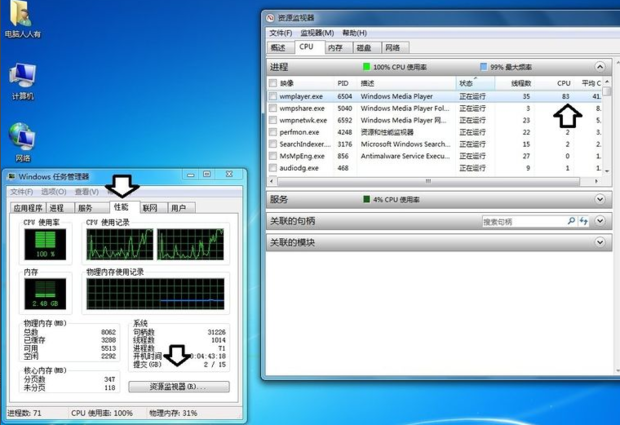Switch to 应用程序 tab in Task Manager
This screenshot has height=425, width=620.
(28, 208)
